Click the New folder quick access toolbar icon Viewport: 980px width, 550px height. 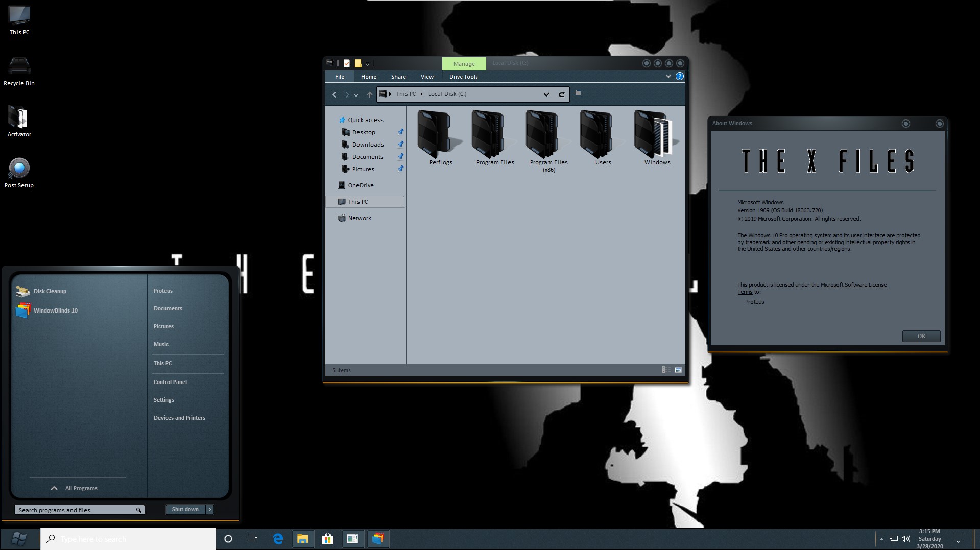pyautogui.click(x=358, y=63)
